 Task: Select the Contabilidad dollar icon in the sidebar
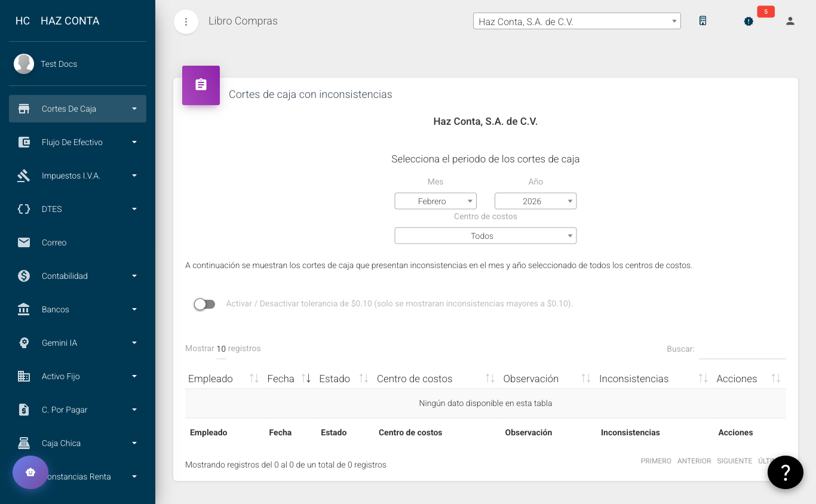23,276
